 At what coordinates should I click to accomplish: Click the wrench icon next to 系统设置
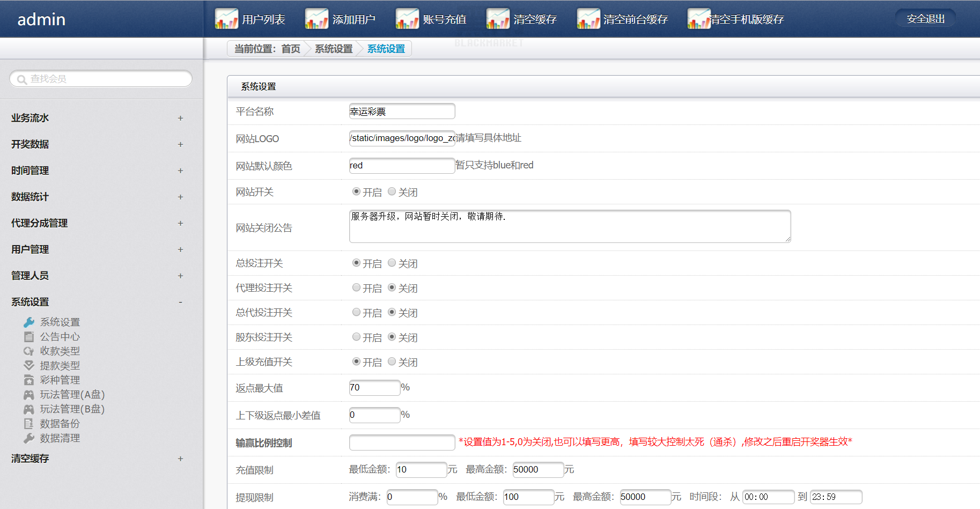(29, 322)
